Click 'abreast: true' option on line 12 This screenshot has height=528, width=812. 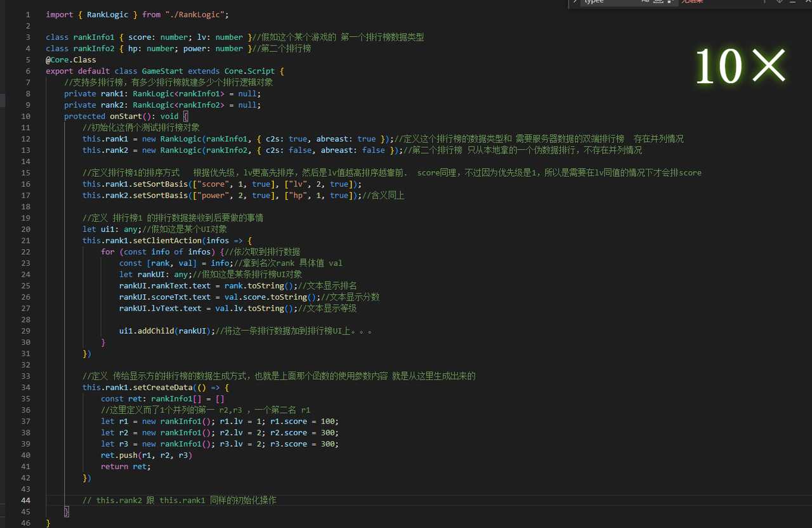pos(344,139)
